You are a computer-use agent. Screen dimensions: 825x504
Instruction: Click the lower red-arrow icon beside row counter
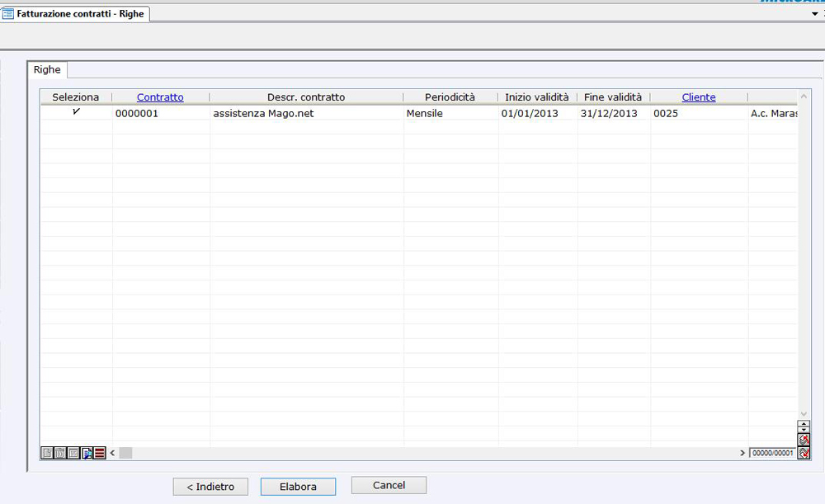pos(804,453)
